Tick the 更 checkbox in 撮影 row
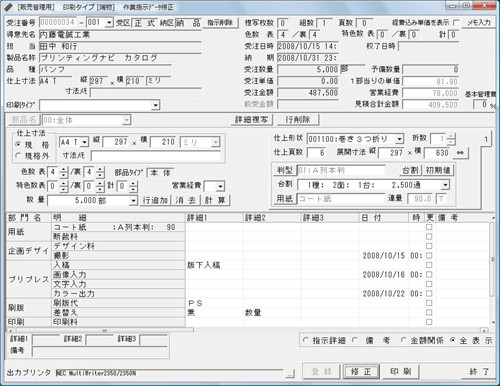 point(429,256)
